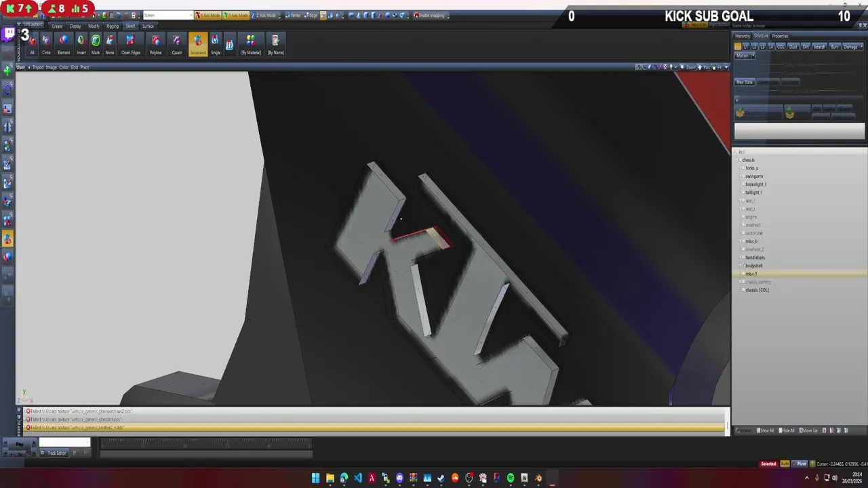Toggle Y Axis Mode
Image resolution: width=868 pixels, height=488 pixels.
(x=235, y=15)
